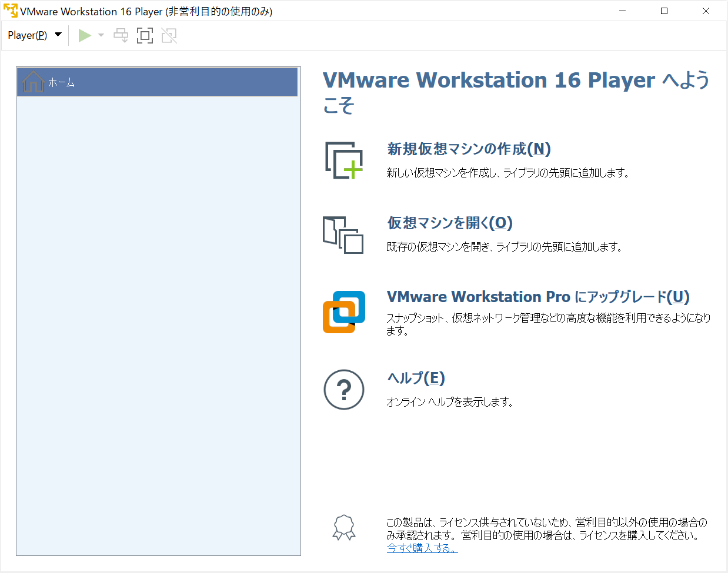This screenshot has height=573, width=728.
Task: Minimize the VMware Player window
Action: tap(623, 11)
